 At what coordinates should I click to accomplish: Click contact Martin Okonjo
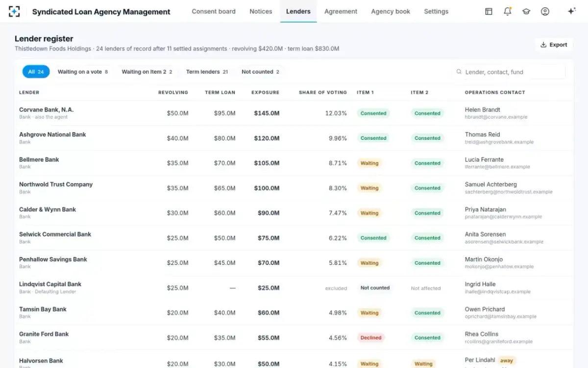(484, 260)
